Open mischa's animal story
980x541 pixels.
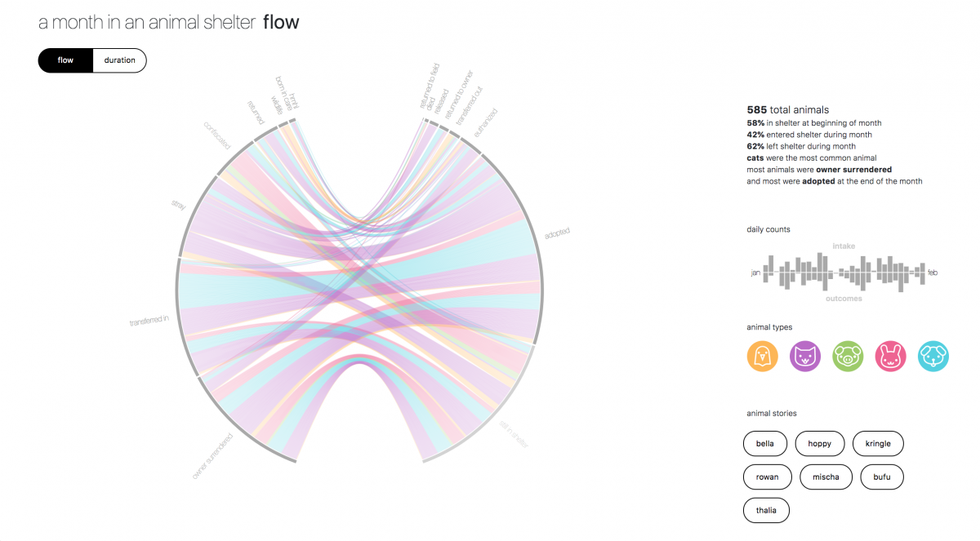pos(826,477)
